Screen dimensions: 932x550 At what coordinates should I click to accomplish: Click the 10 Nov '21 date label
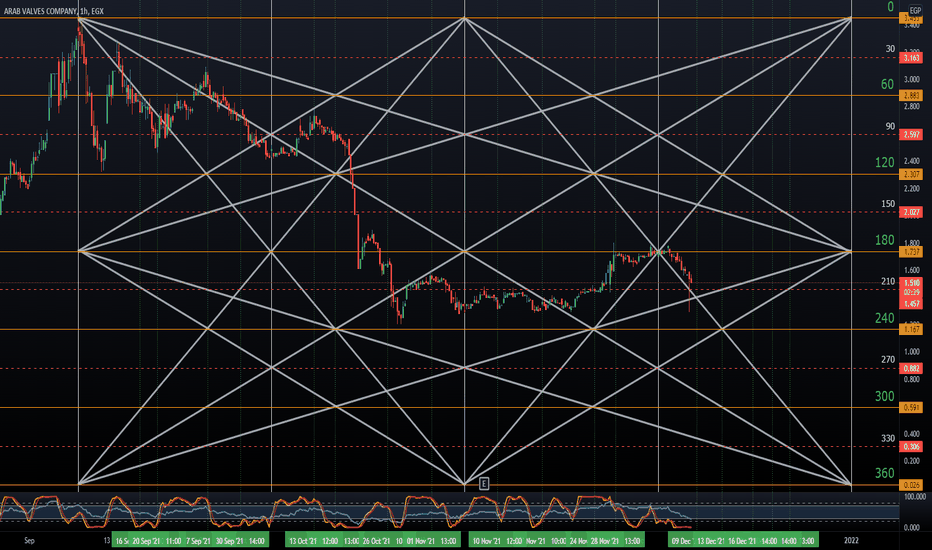click(x=486, y=541)
